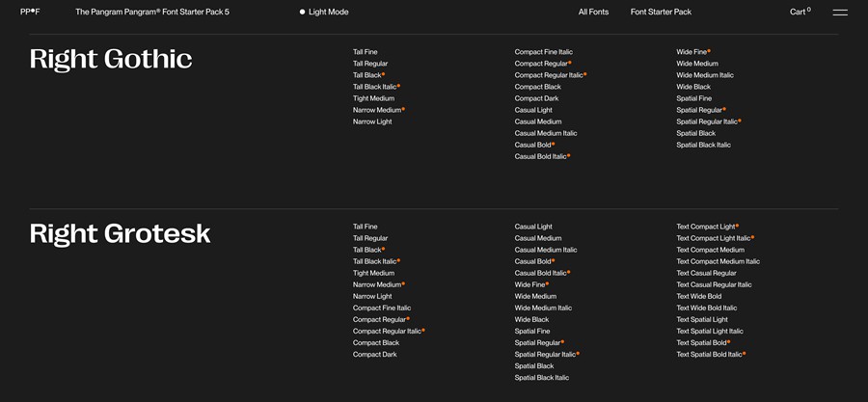Go to All Fonts
This screenshot has width=868, height=402.
(x=593, y=12)
